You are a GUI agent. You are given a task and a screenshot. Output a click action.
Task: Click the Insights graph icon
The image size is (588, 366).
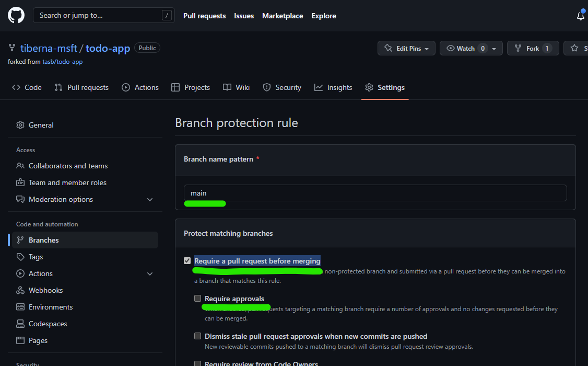(x=318, y=87)
